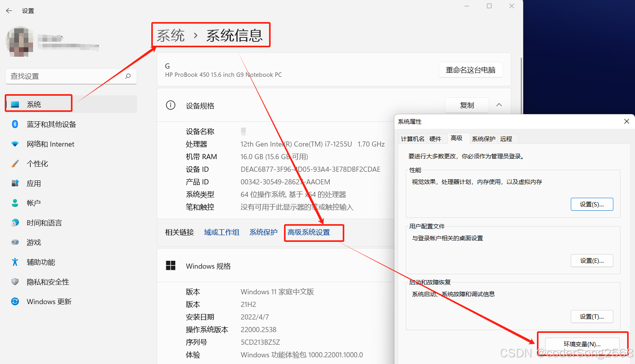
Task: Collapse the 设备规格 section chevron
Action: point(499,105)
